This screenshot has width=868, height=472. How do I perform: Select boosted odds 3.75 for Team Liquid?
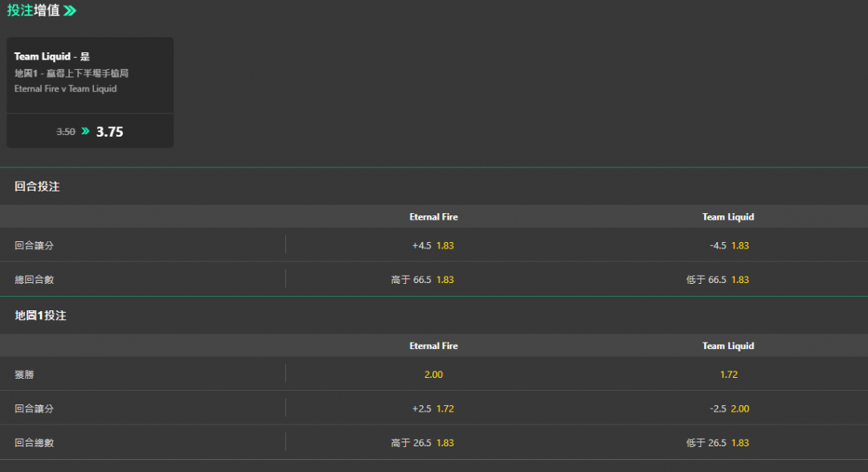click(109, 132)
